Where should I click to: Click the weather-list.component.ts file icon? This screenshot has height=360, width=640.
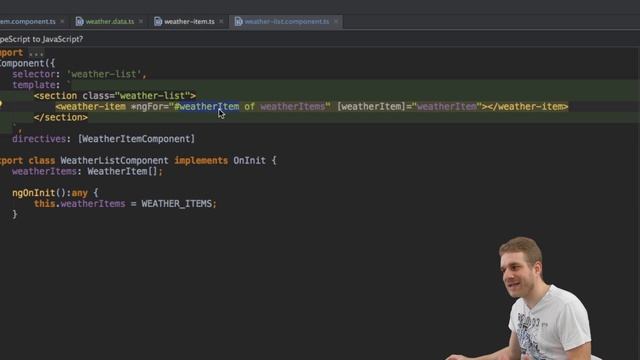238,22
